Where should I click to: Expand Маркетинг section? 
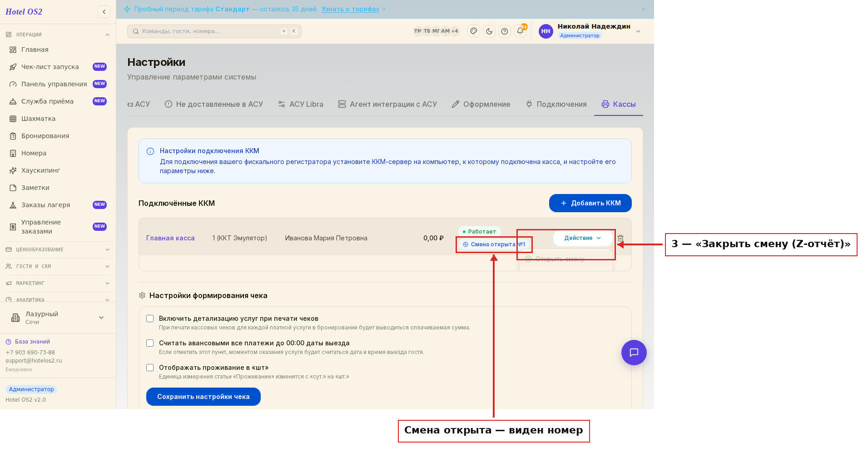58,283
